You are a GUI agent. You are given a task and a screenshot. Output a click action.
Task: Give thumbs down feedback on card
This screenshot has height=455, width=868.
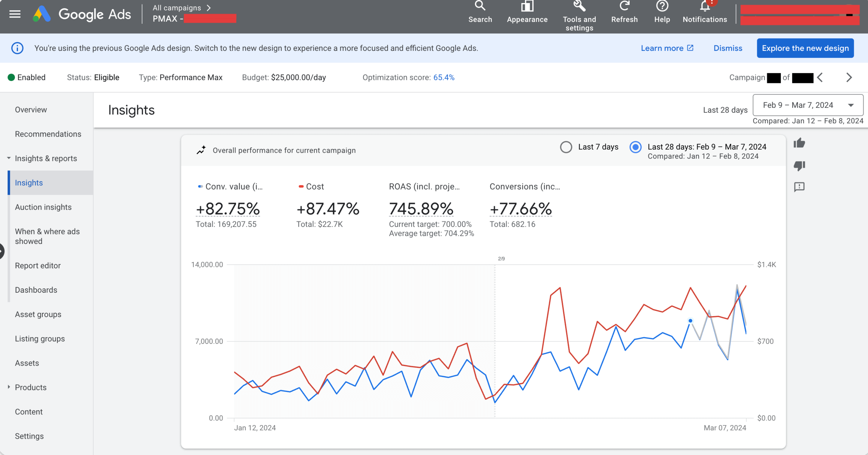click(799, 165)
